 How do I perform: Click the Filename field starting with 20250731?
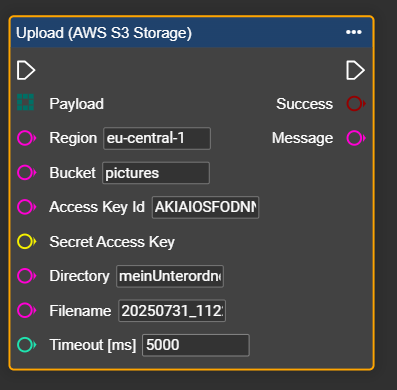click(172, 311)
